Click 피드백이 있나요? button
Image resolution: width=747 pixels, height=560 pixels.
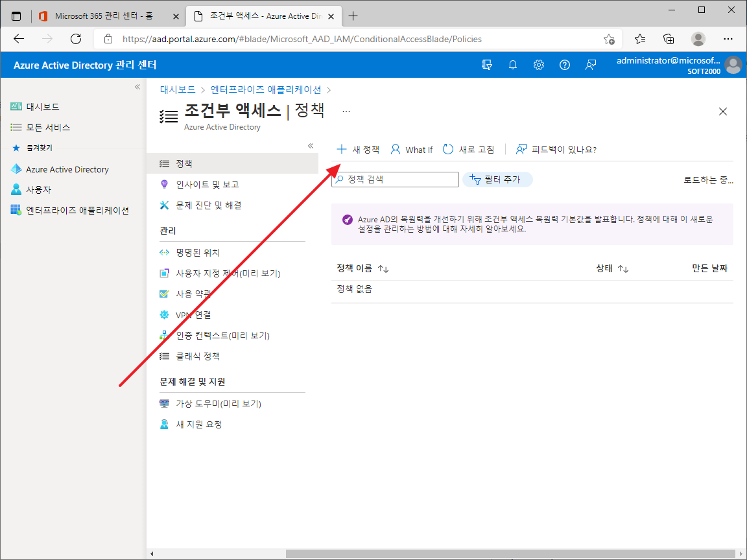[556, 150]
